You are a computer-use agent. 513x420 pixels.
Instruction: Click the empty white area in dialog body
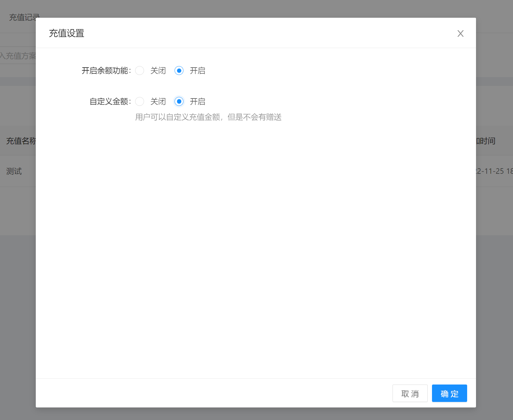[x=256, y=245]
